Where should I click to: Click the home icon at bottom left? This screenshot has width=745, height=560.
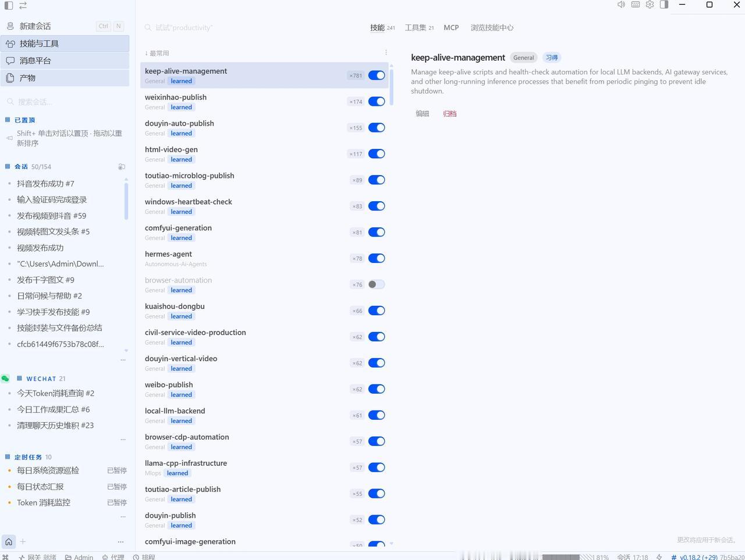click(x=9, y=542)
